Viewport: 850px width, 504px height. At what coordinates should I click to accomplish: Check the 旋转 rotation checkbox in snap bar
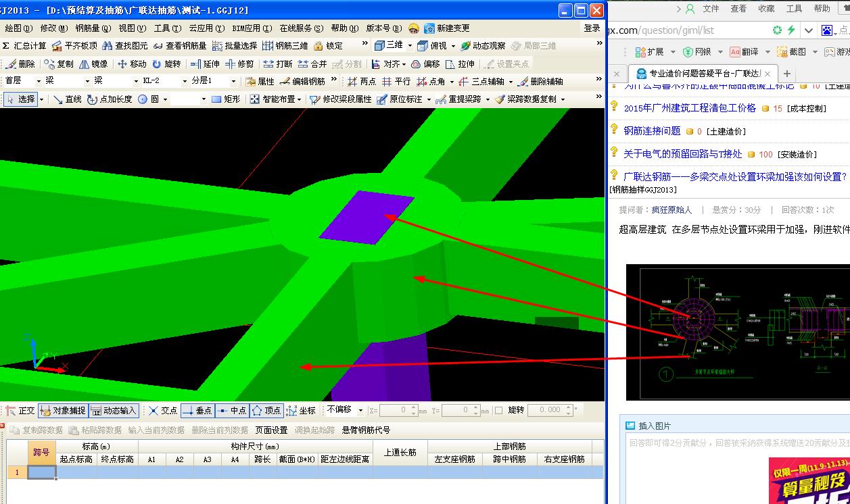498,410
